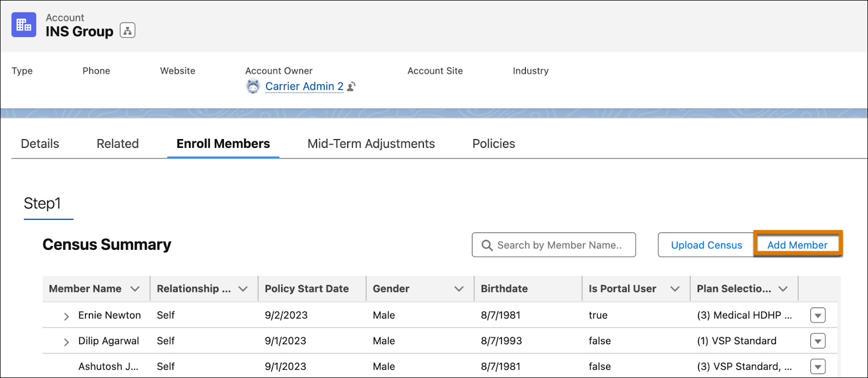
Task: Click the Is Portal User value true
Action: click(x=598, y=315)
